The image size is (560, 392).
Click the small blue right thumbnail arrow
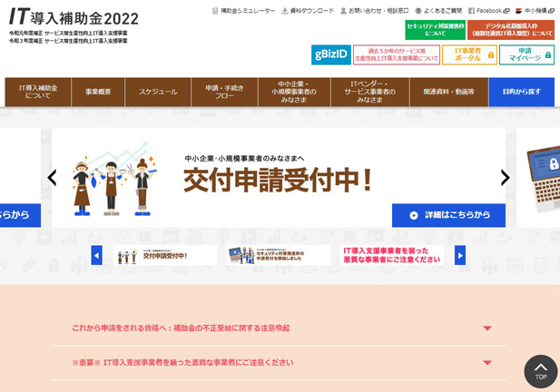460,255
